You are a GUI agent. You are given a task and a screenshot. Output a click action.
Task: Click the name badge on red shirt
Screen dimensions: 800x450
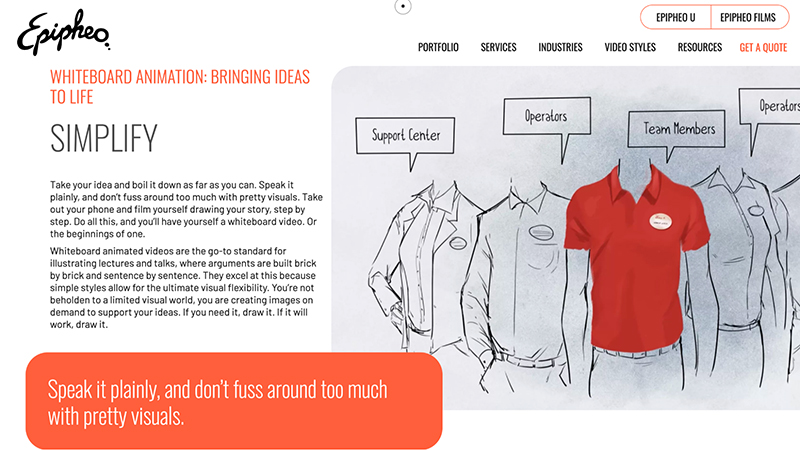661,221
